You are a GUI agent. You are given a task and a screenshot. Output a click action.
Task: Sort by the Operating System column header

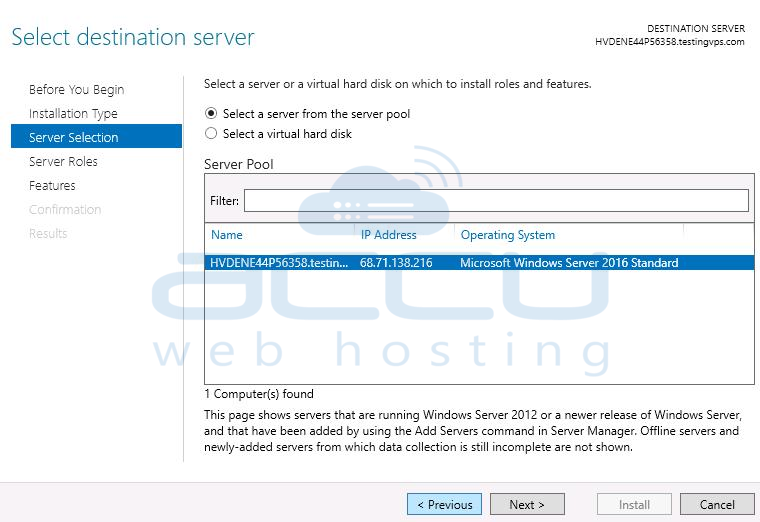tap(507, 235)
